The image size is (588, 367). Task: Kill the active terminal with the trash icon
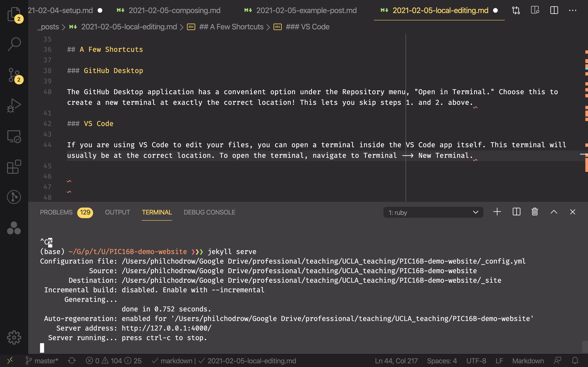click(535, 212)
